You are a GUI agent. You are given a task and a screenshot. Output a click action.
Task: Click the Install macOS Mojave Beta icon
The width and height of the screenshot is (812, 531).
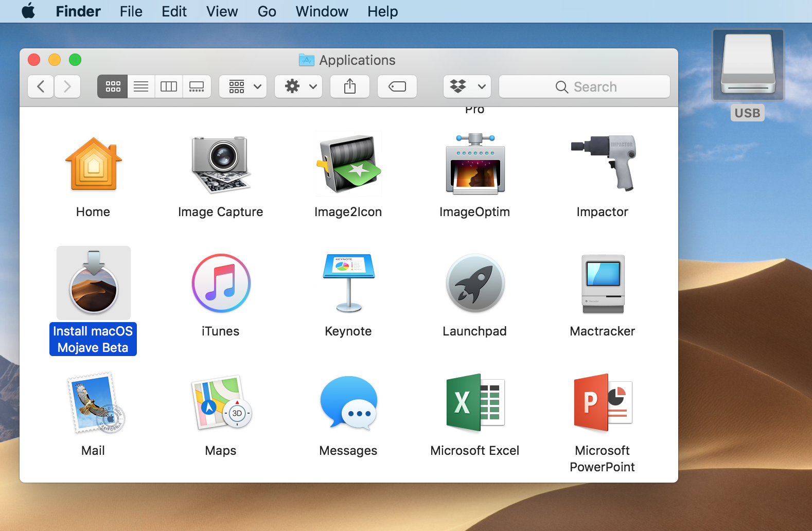pos(94,282)
